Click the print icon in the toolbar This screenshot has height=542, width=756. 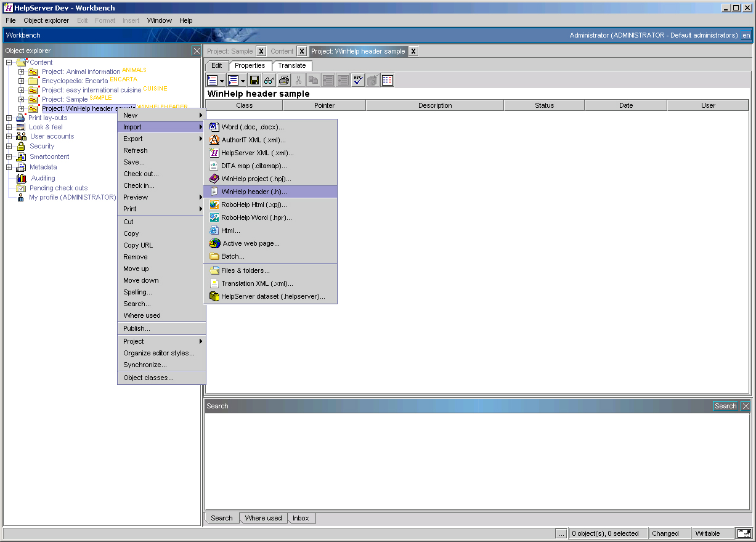tap(283, 79)
